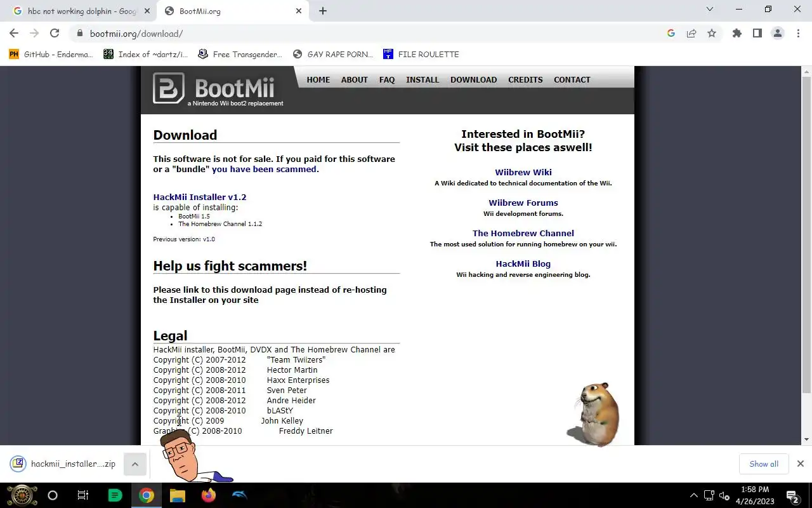
Task: Open HackMii Blog link
Action: pyautogui.click(x=523, y=264)
